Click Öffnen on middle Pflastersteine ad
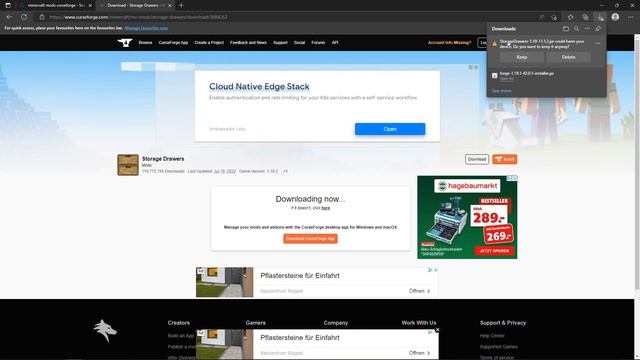This screenshot has height=360, width=640. pos(419,291)
